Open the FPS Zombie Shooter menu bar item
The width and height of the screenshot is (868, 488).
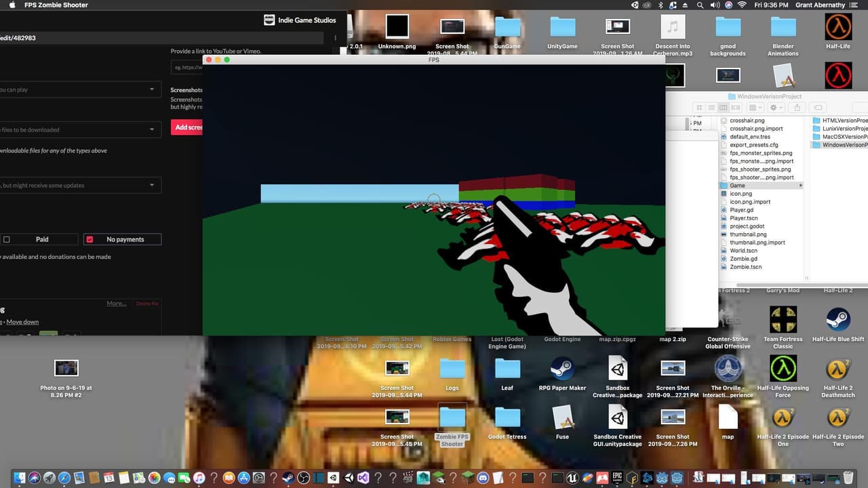56,5
